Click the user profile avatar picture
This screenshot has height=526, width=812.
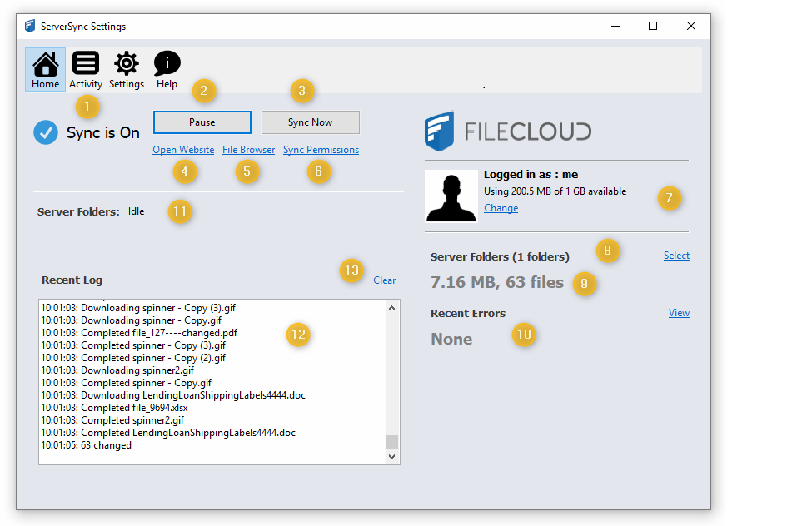[x=451, y=196]
